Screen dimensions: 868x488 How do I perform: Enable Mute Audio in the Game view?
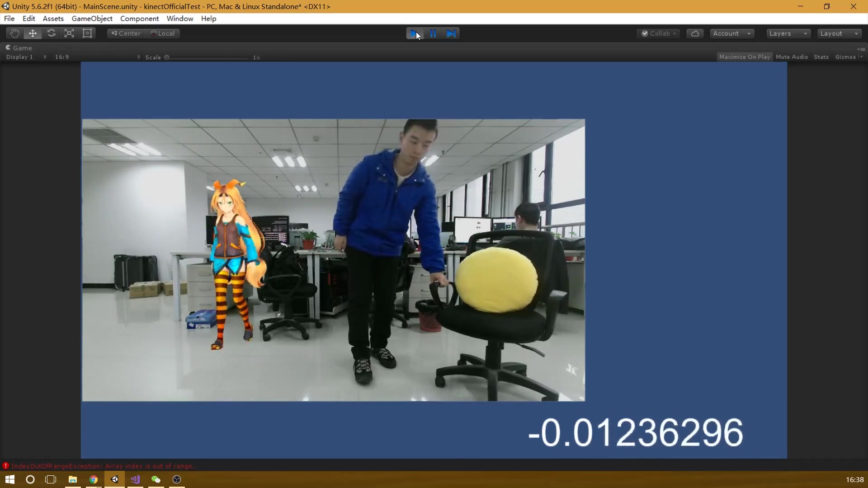[792, 56]
